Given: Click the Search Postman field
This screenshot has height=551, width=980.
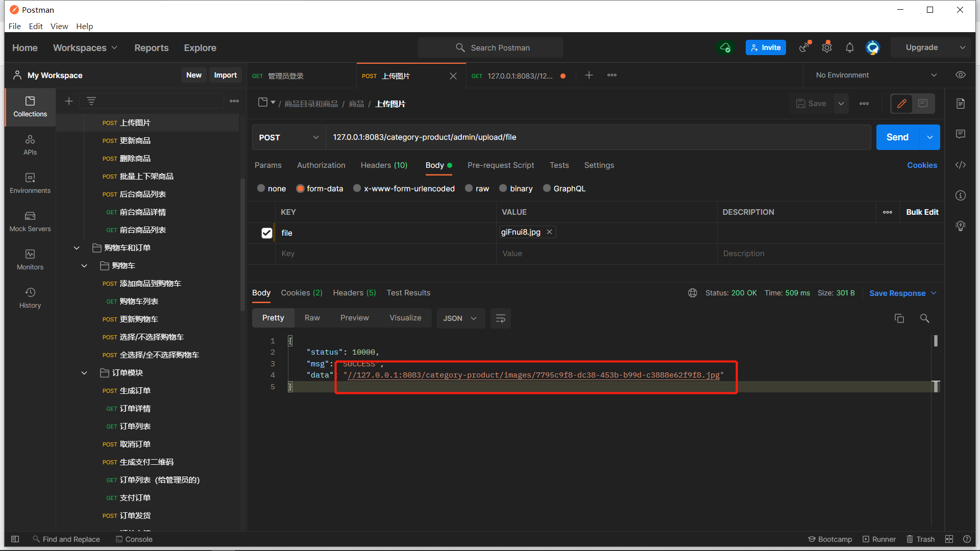Looking at the screenshot, I should point(491,47).
